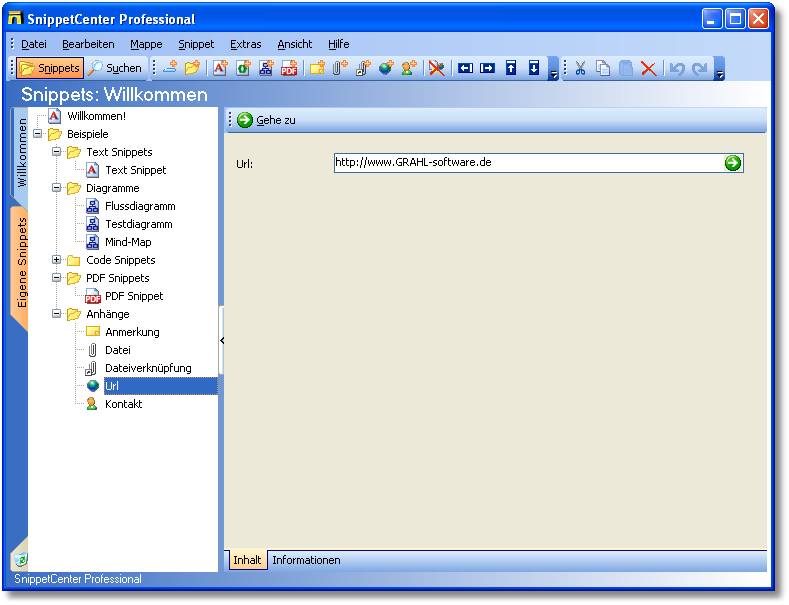The image size is (789, 605).
Task: Click the new folder icon
Action: point(193,67)
